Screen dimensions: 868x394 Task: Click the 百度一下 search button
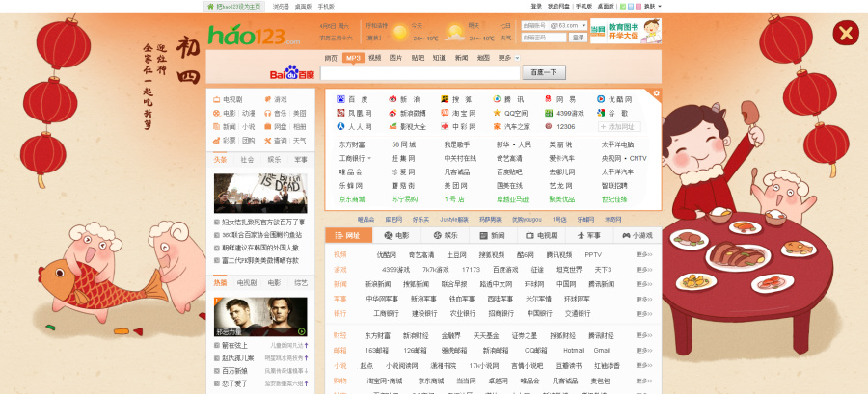click(544, 72)
